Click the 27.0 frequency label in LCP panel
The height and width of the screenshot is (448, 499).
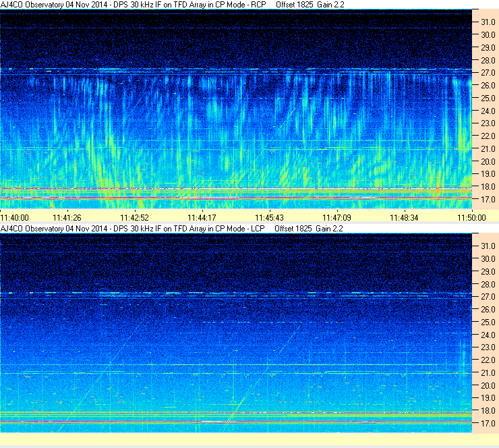click(488, 297)
